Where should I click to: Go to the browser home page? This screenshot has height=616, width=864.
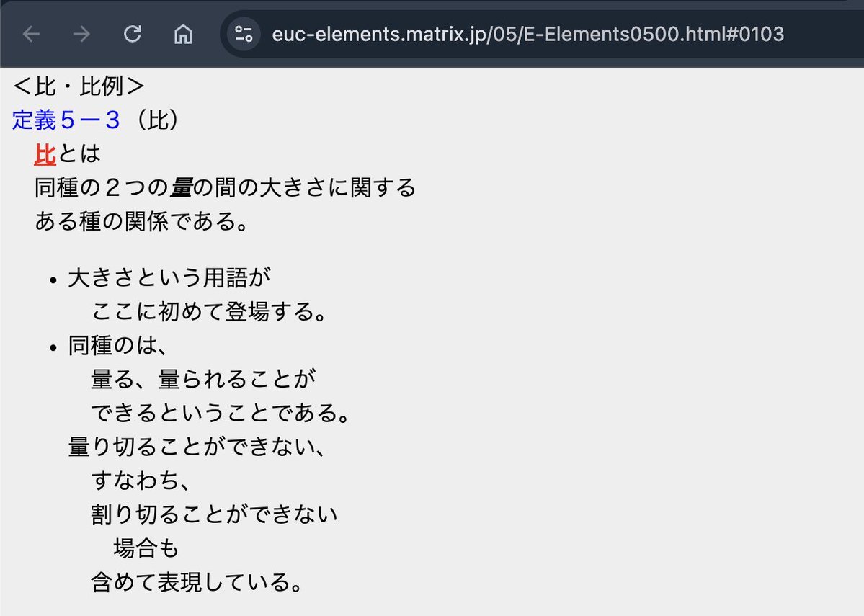[184, 34]
